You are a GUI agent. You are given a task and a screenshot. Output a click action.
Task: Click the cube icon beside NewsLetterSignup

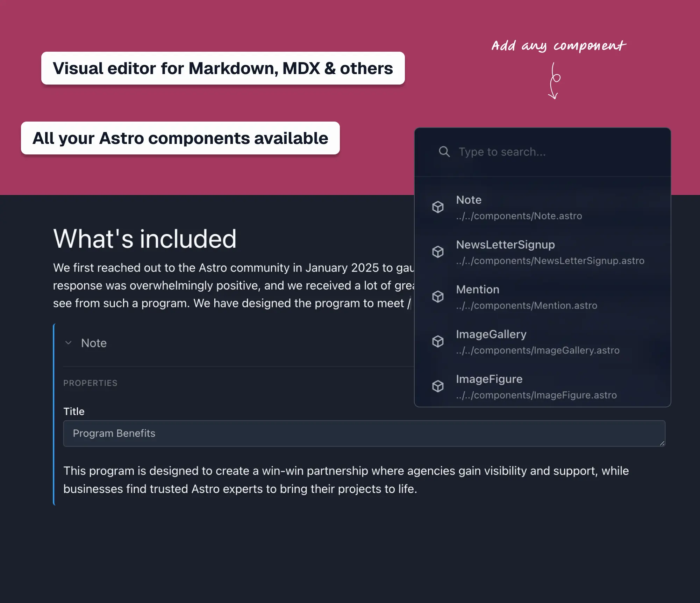tap(438, 252)
